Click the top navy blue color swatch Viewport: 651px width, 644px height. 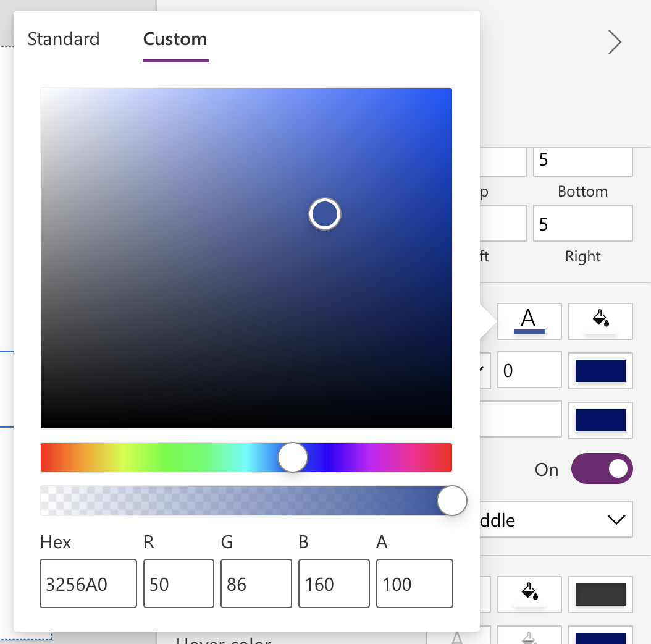(600, 370)
